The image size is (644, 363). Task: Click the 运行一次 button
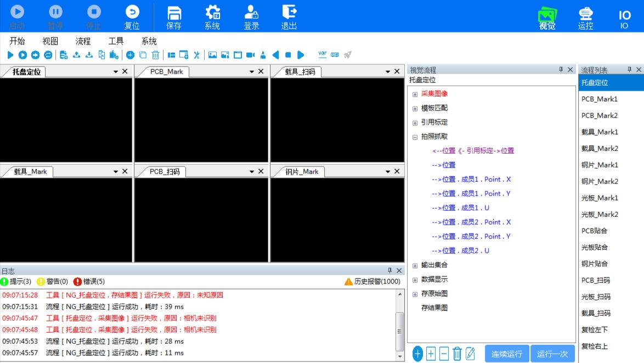(552, 354)
